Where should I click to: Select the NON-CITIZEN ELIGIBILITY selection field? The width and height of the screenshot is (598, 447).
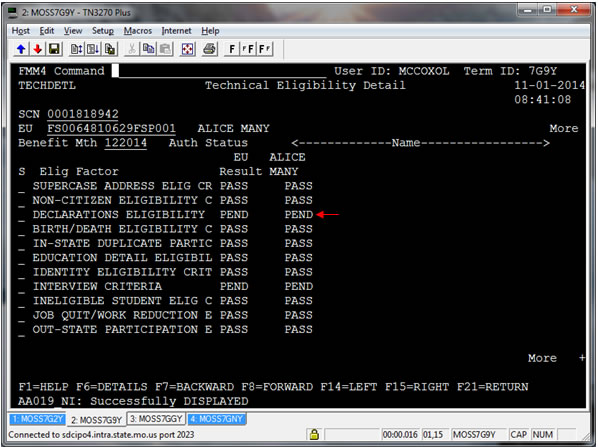pos(22,201)
